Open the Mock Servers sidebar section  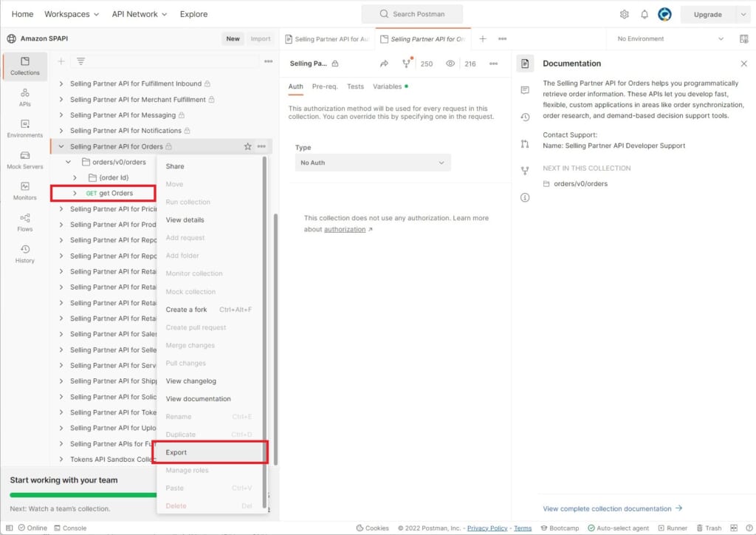point(25,160)
